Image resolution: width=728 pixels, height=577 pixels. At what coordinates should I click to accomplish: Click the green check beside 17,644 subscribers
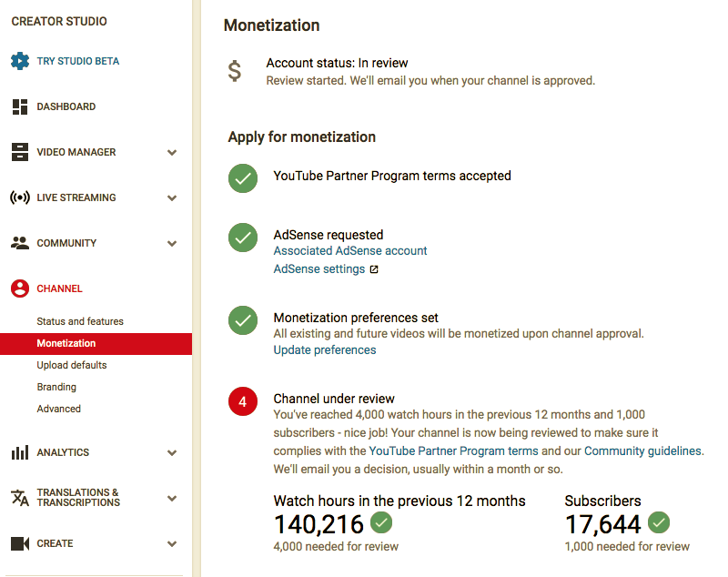pos(659,522)
